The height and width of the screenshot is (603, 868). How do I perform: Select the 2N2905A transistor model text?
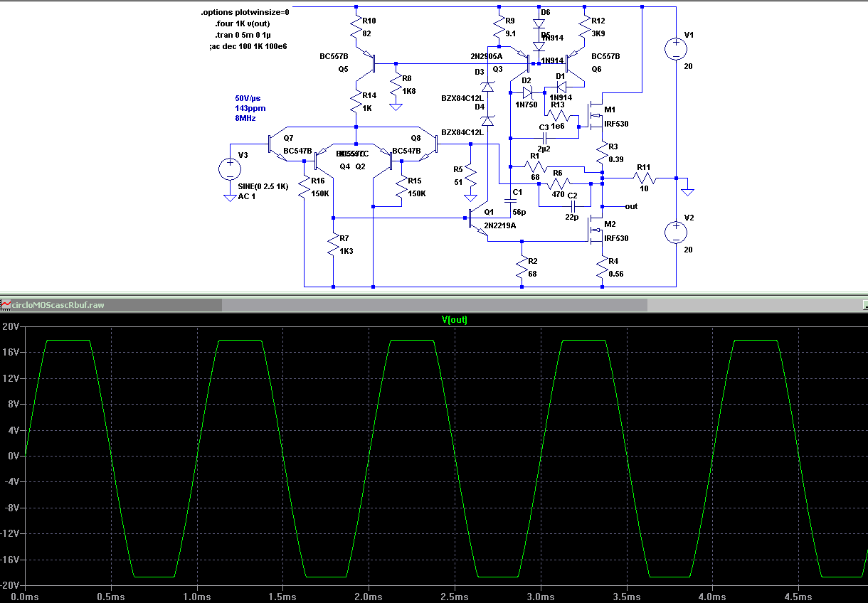tap(487, 56)
